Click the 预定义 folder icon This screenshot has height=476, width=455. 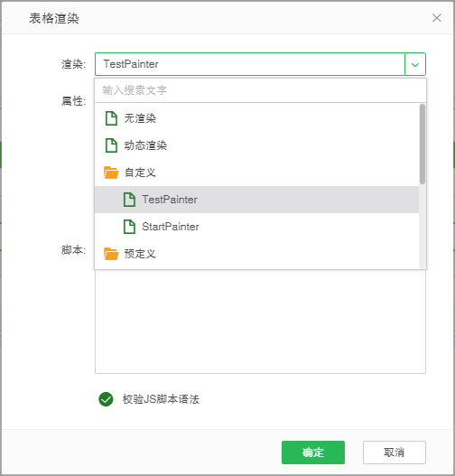pyautogui.click(x=111, y=254)
